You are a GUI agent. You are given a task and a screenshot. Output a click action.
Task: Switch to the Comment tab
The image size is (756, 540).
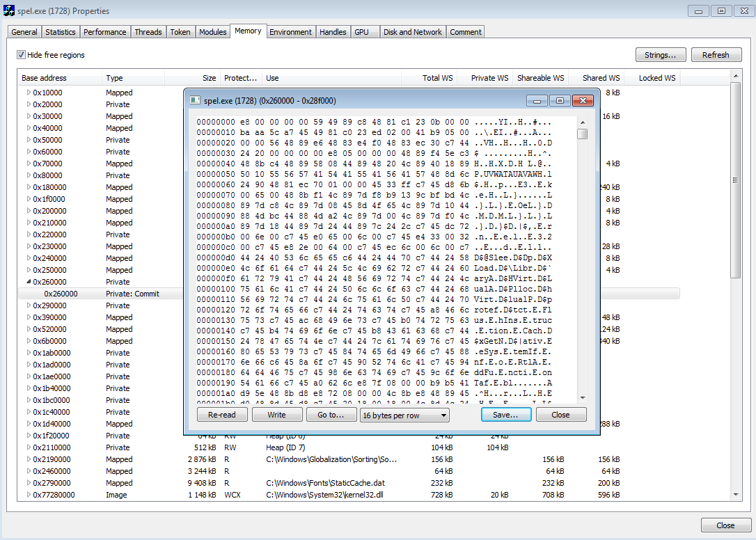pos(466,32)
